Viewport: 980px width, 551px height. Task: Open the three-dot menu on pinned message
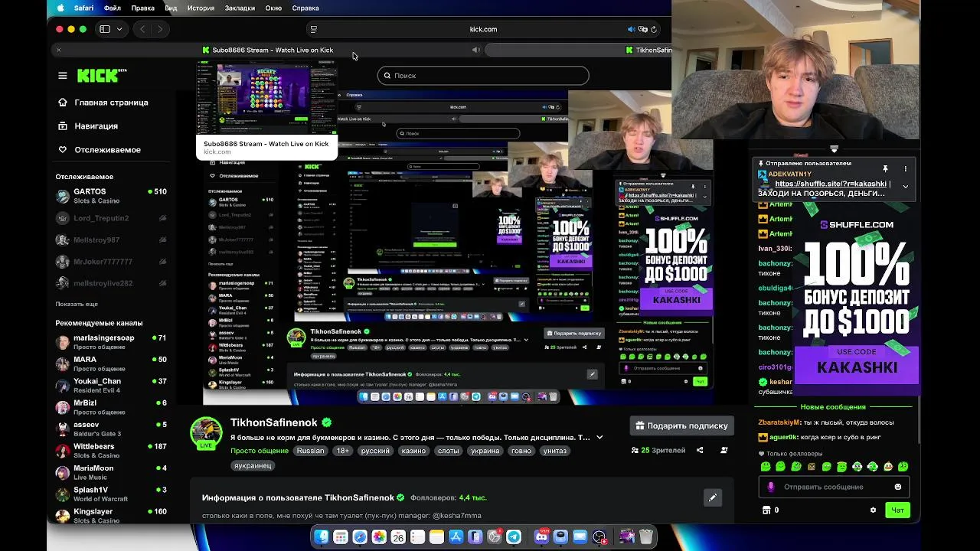click(905, 168)
